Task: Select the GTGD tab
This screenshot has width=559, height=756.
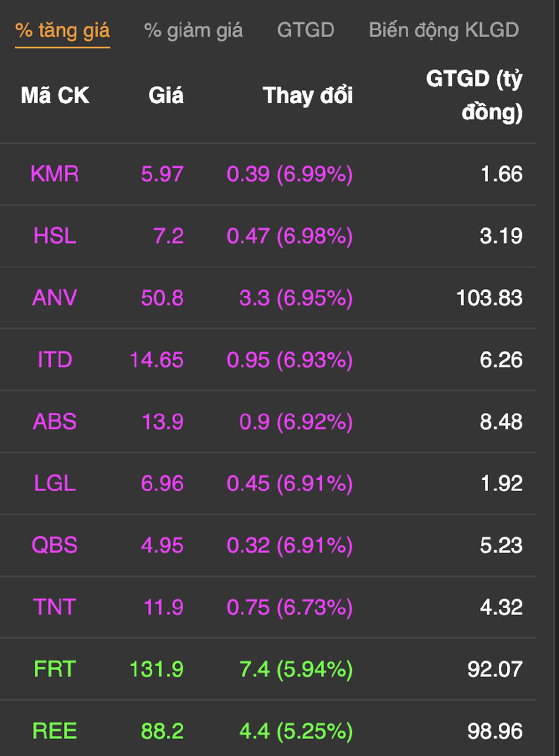Action: point(305,30)
